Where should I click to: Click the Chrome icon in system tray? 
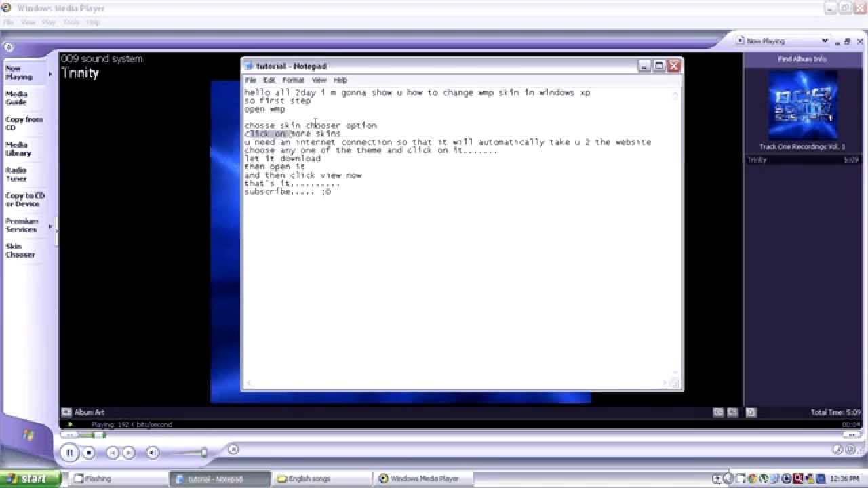tap(753, 479)
